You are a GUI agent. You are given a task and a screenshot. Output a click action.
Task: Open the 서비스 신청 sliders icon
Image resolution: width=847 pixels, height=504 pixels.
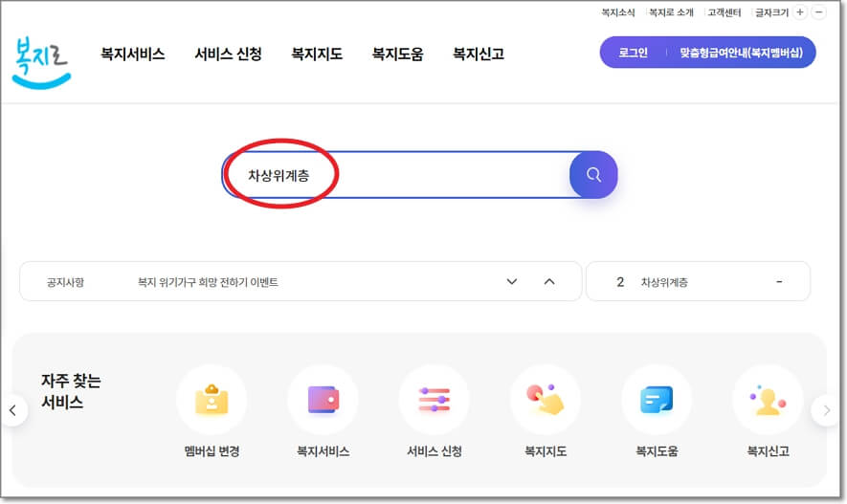pos(435,400)
